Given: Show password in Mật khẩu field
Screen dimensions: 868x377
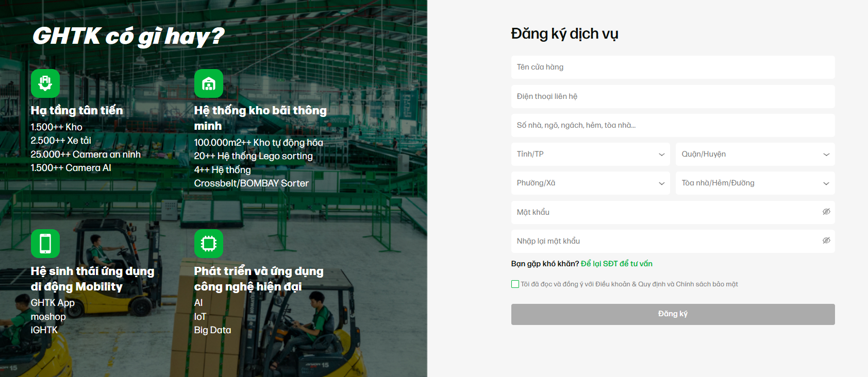Looking at the screenshot, I should pos(826,212).
